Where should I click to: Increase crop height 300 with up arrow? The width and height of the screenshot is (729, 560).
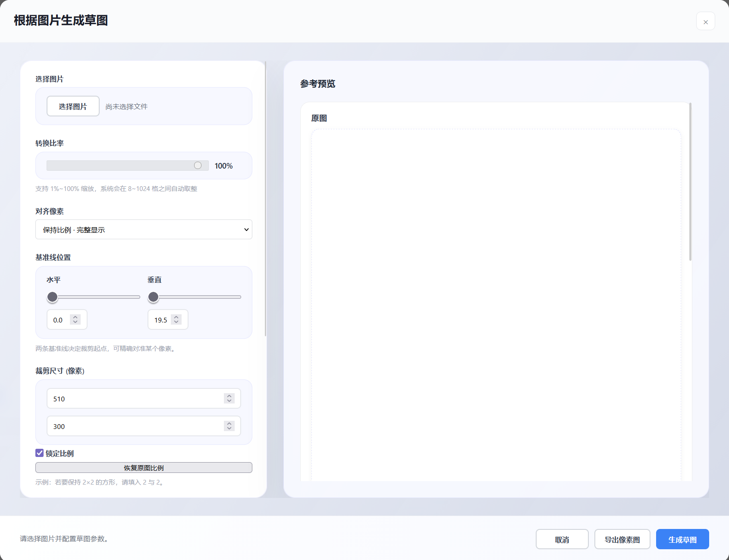tap(229, 423)
